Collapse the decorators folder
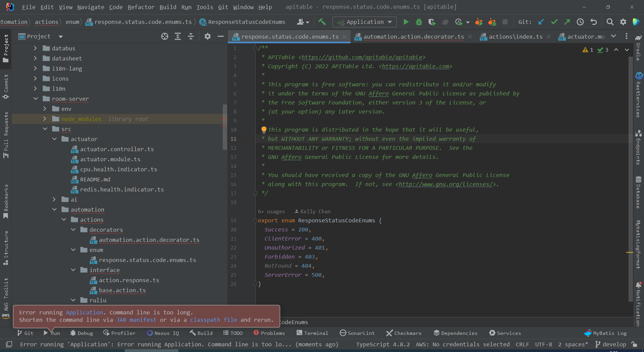 [73, 230]
